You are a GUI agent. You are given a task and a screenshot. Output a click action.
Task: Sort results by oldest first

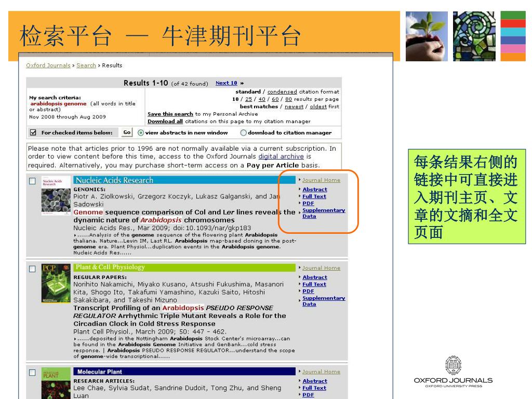click(318, 107)
